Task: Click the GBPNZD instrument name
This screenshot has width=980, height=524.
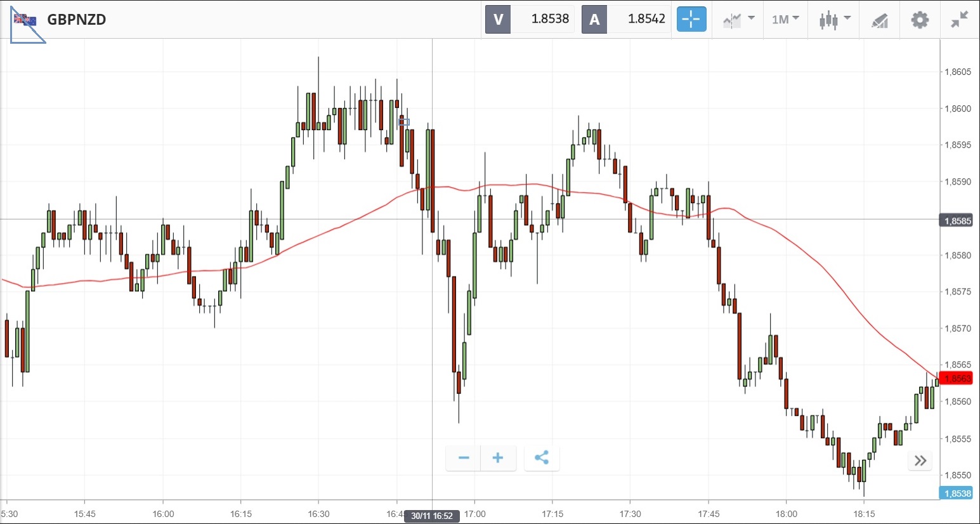Action: [77, 20]
